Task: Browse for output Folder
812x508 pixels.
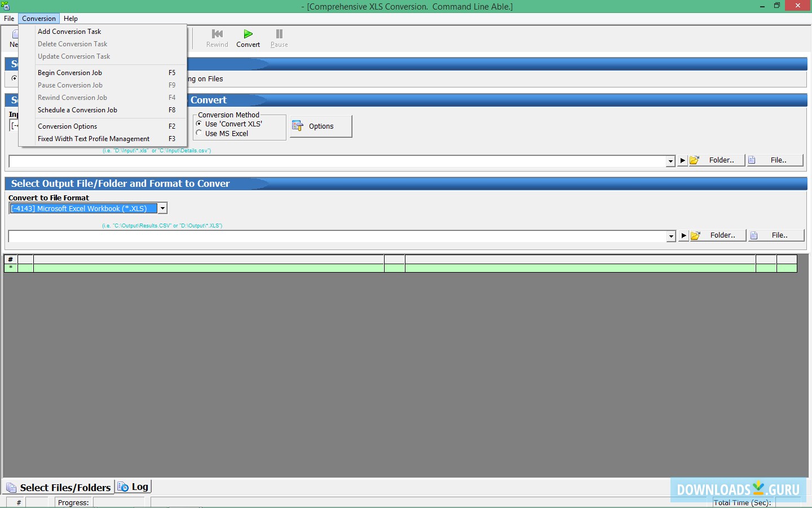Action: 718,235
